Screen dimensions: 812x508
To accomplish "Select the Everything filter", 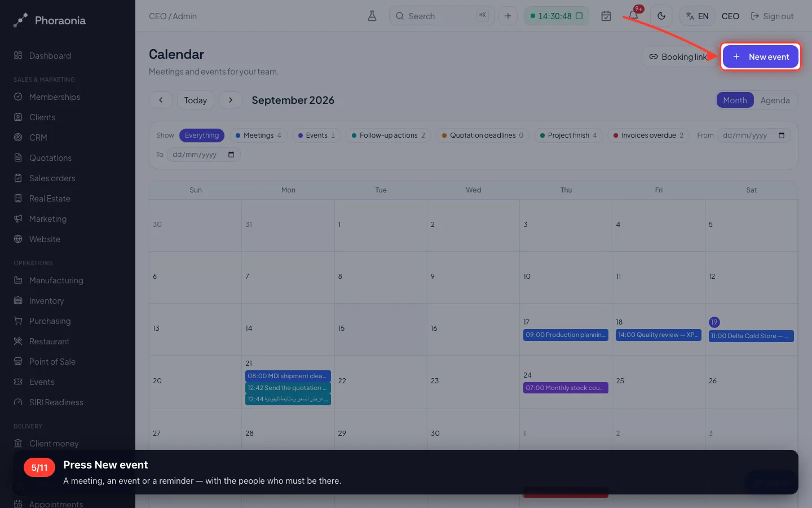I will click(202, 135).
